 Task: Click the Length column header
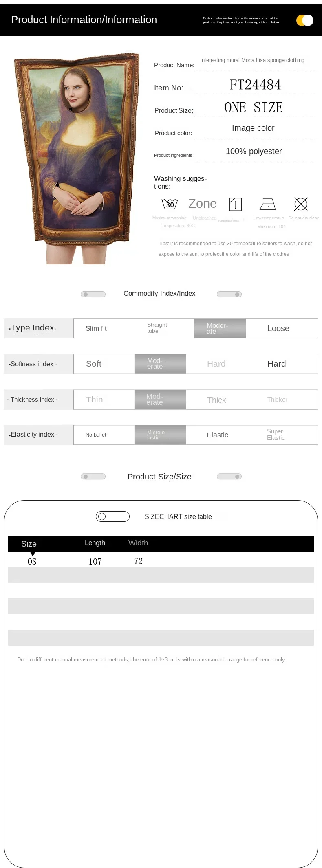pyautogui.click(x=95, y=543)
